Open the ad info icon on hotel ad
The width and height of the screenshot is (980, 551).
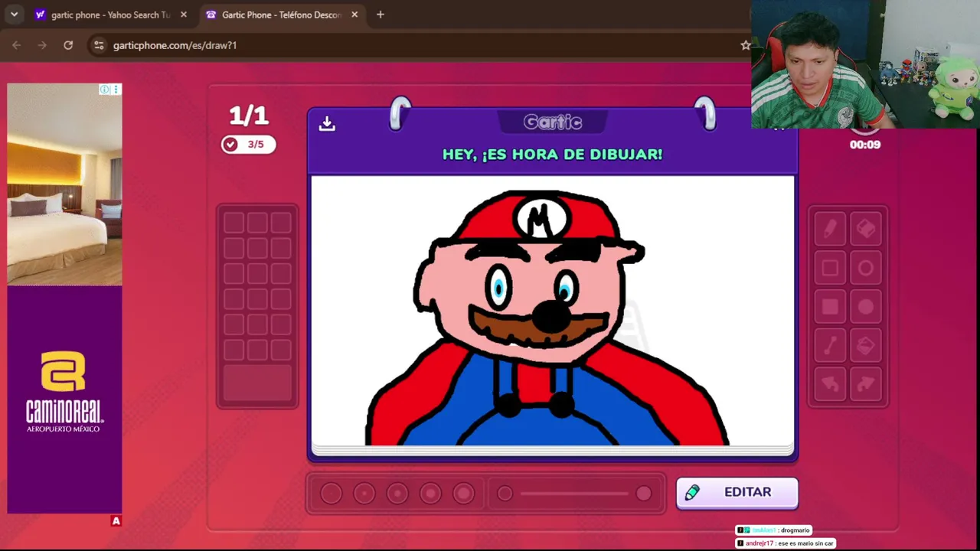pyautogui.click(x=104, y=90)
